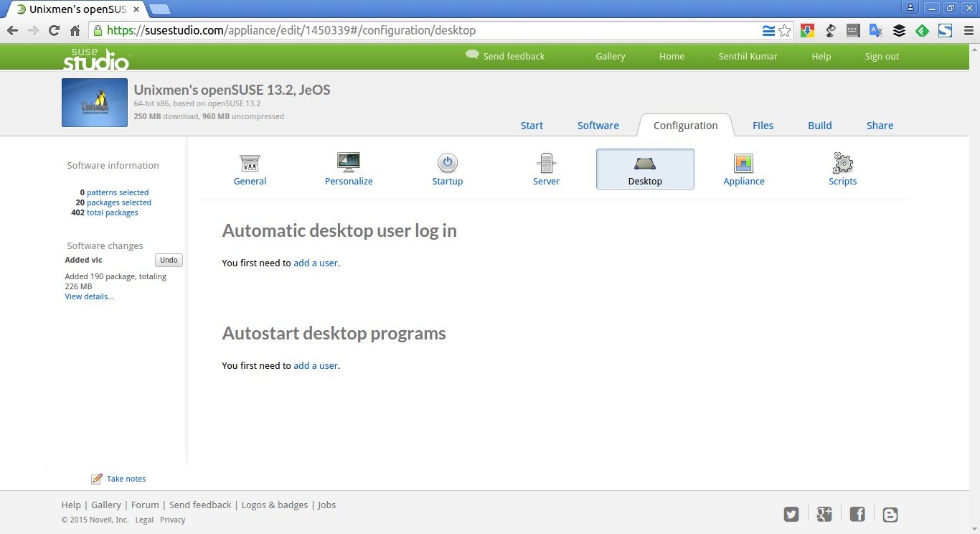The width and height of the screenshot is (980, 534).
Task: Open the Startup configuration section
Action: (448, 169)
